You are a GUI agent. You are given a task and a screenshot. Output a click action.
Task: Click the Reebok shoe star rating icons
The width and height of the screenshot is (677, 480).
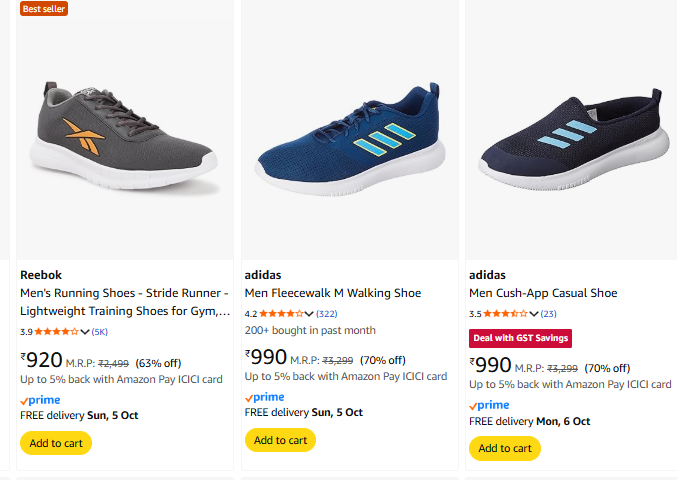(x=56, y=331)
